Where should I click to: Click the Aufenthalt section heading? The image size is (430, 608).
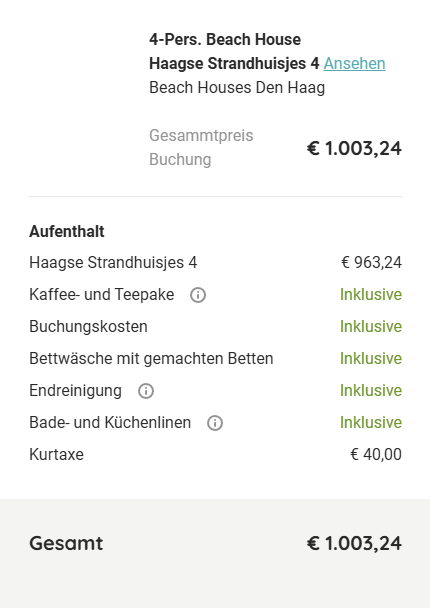(x=67, y=231)
